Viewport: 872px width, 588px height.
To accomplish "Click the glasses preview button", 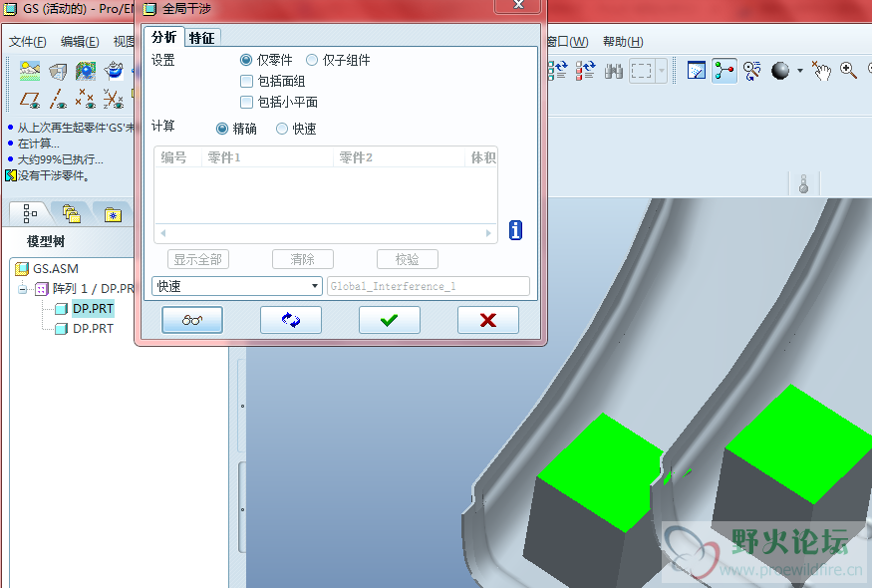I will pyautogui.click(x=192, y=320).
